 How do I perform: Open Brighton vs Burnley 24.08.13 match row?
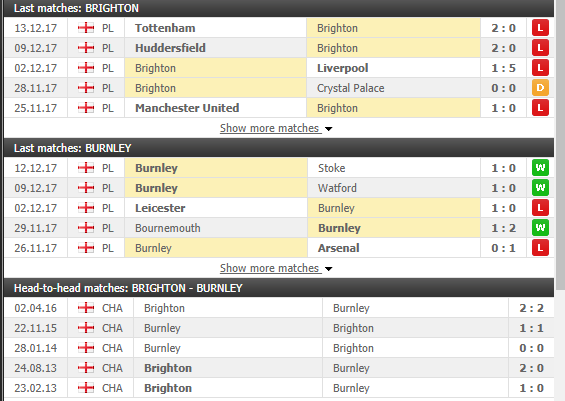pos(279,368)
